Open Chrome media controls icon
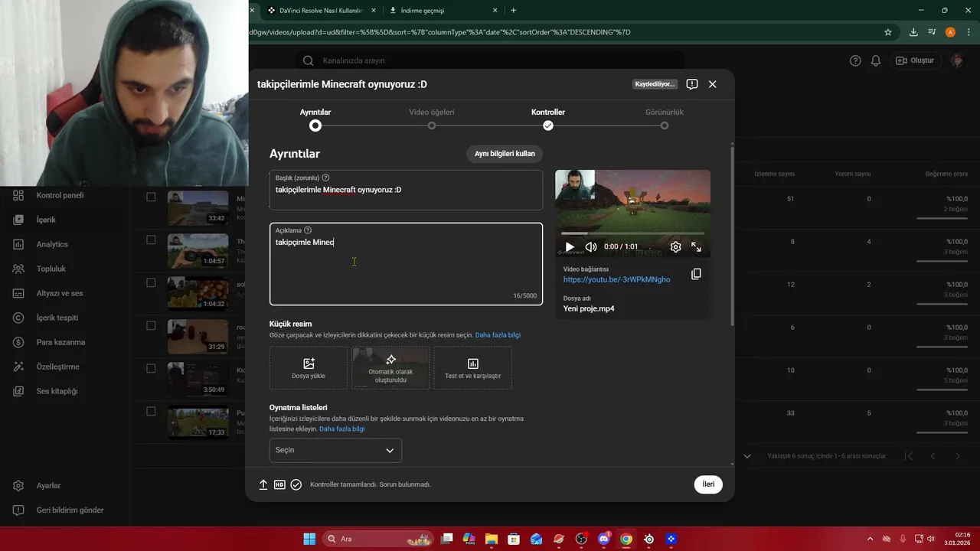Screen dimensions: 980x551 click(932, 32)
